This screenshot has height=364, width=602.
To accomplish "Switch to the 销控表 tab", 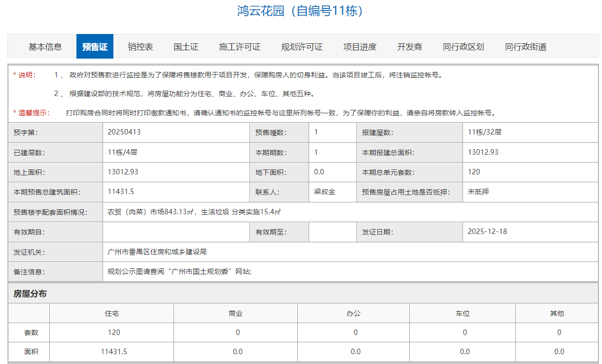I will point(141,47).
